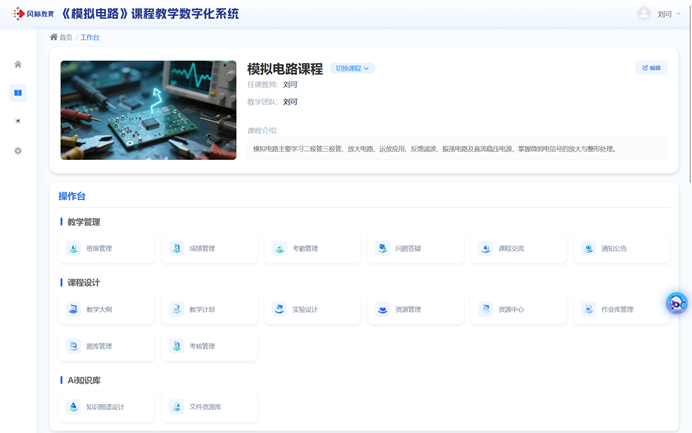Click the 模拟电路课程 title
Viewport: 692px width, 433px height.
[285, 69]
